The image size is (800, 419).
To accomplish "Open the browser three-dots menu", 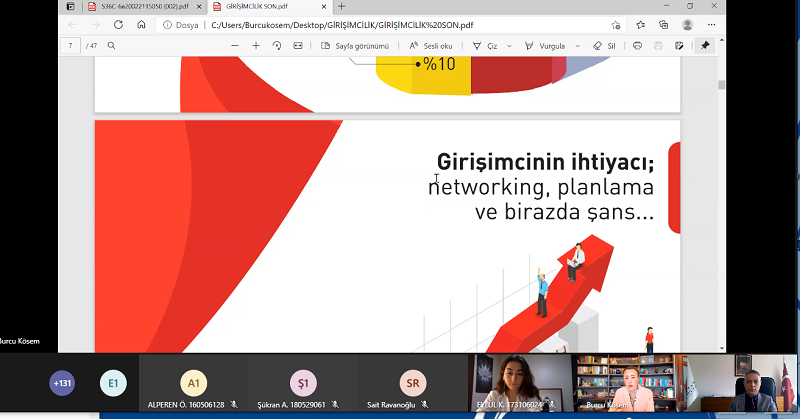I will [x=711, y=24].
